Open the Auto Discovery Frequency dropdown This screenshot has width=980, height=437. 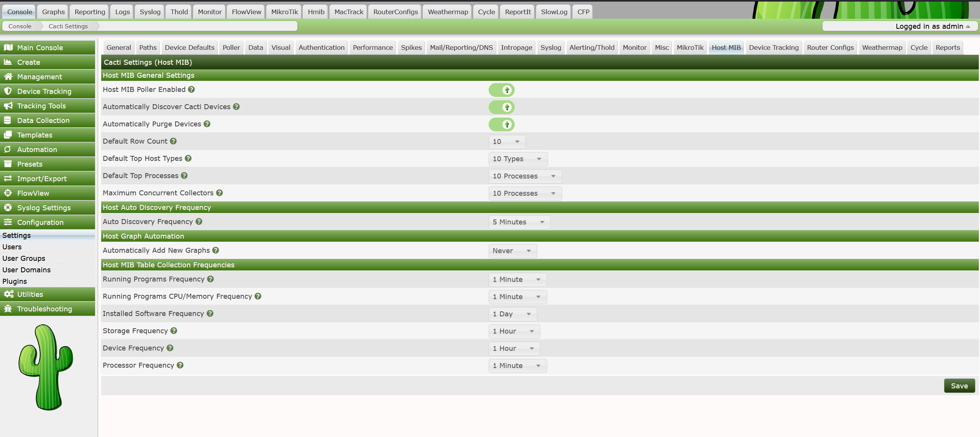coord(519,222)
